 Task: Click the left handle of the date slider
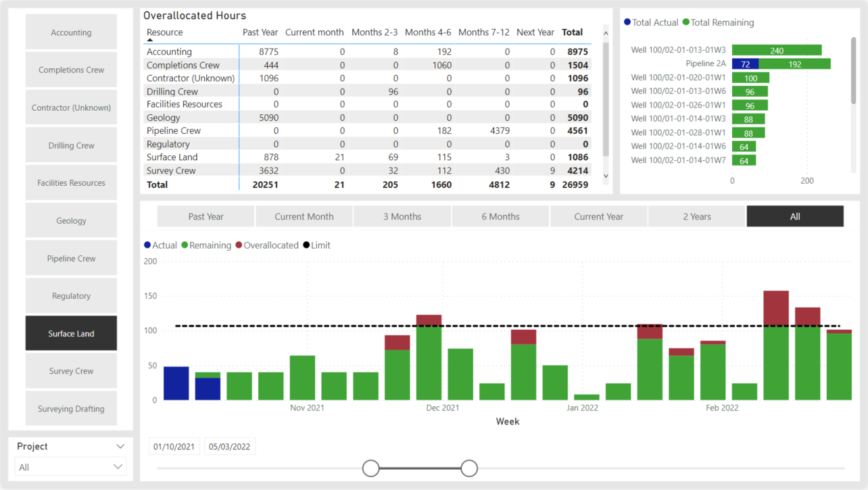371,468
